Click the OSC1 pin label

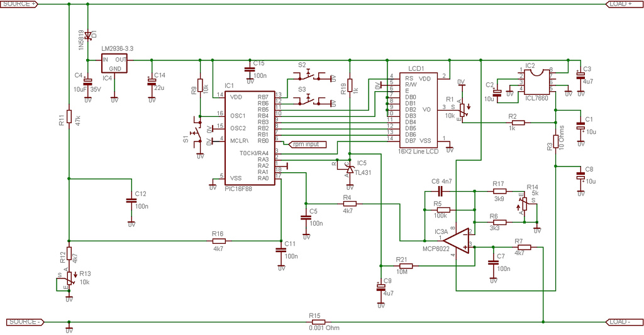tap(238, 116)
